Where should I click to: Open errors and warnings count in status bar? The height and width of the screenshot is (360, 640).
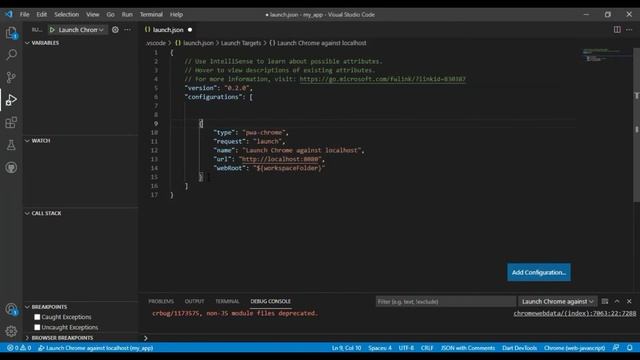coord(19,348)
